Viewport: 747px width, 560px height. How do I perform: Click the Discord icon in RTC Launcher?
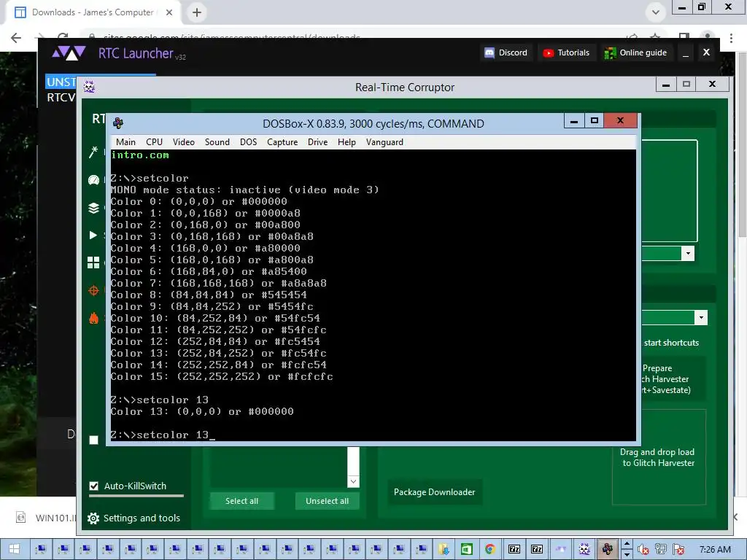point(489,52)
